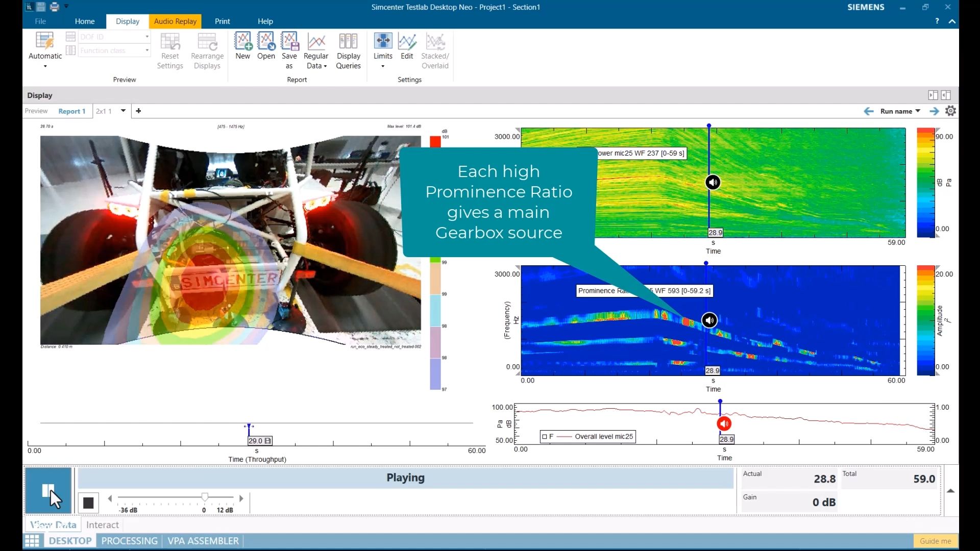The height and width of the screenshot is (551, 980).
Task: Click the red speaker icon on the Overall level plot
Action: 724,423
